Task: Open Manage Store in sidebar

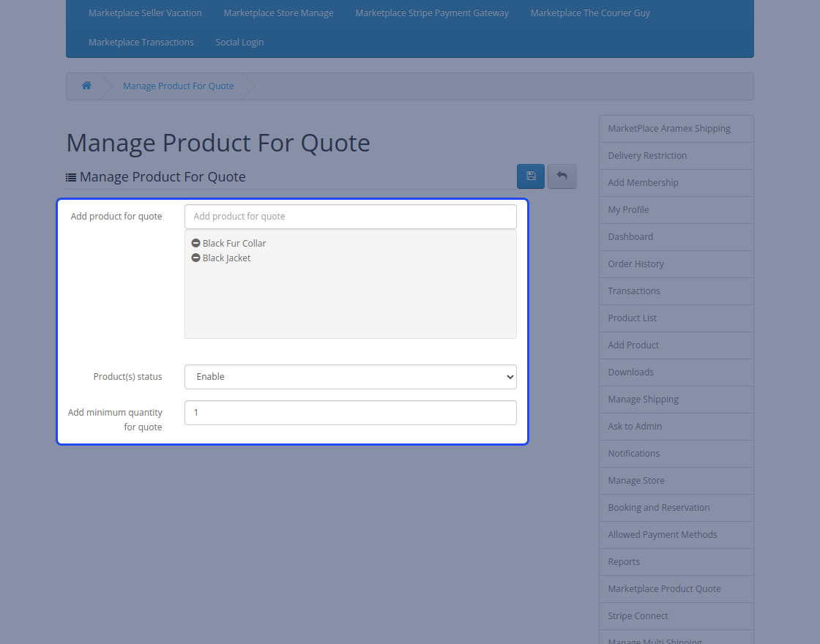Action: coord(676,480)
